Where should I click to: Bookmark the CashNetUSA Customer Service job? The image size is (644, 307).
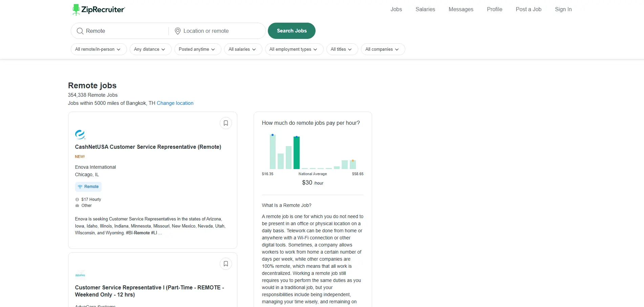(226, 123)
